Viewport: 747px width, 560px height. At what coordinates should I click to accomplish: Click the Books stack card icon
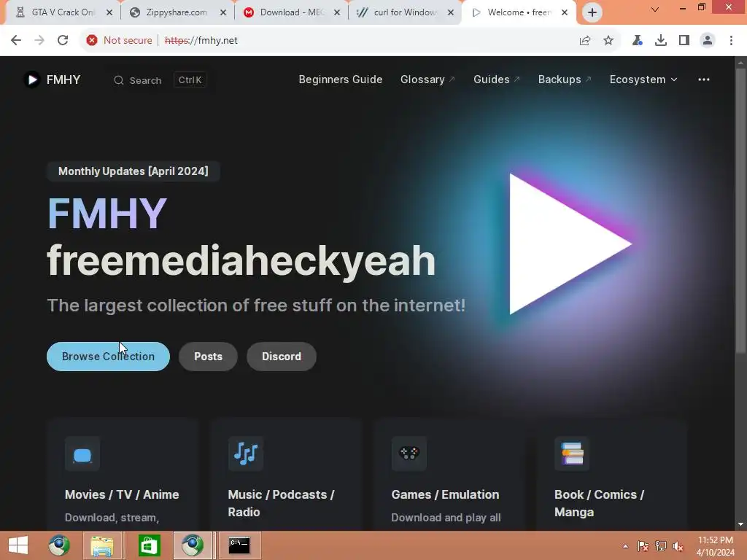pos(572,454)
